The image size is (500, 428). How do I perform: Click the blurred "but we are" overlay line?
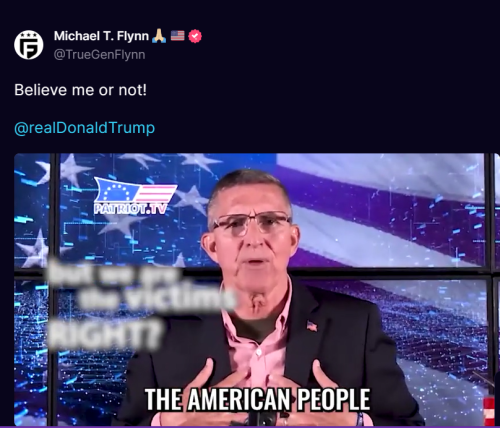click(x=113, y=273)
